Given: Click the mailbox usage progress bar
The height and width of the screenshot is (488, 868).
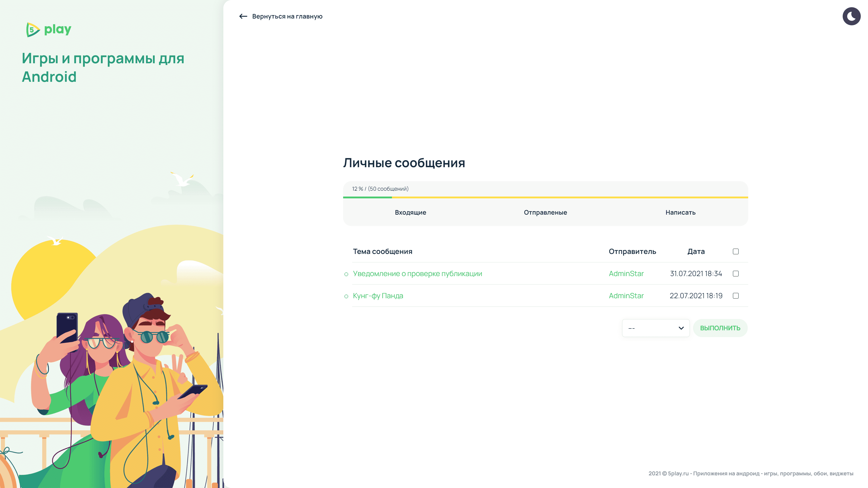Looking at the screenshot, I should pos(545,197).
